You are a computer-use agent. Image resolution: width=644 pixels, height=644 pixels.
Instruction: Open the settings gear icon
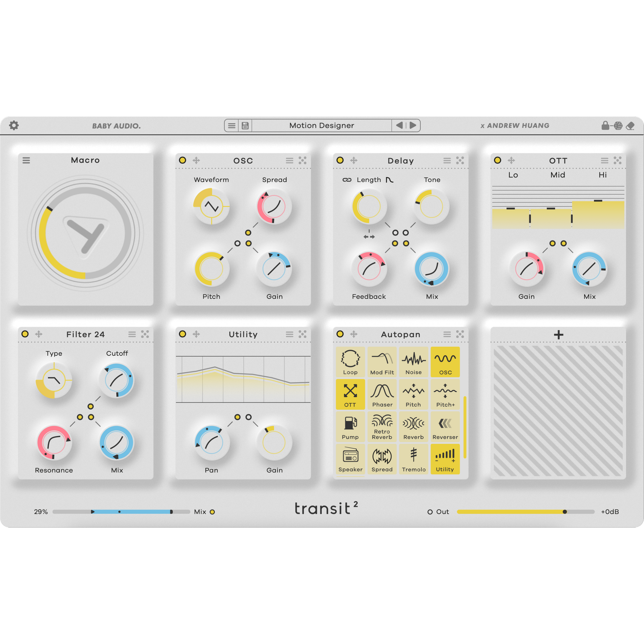(14, 125)
